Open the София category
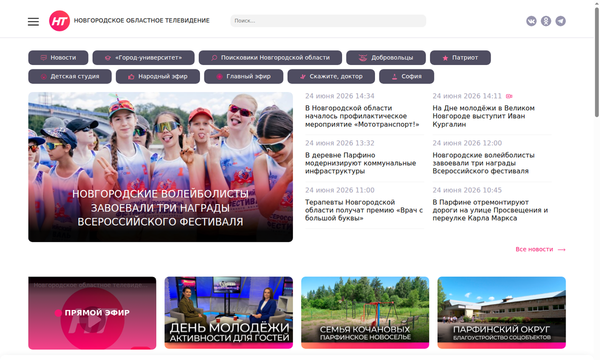The height and width of the screenshot is (360, 600). [x=406, y=76]
